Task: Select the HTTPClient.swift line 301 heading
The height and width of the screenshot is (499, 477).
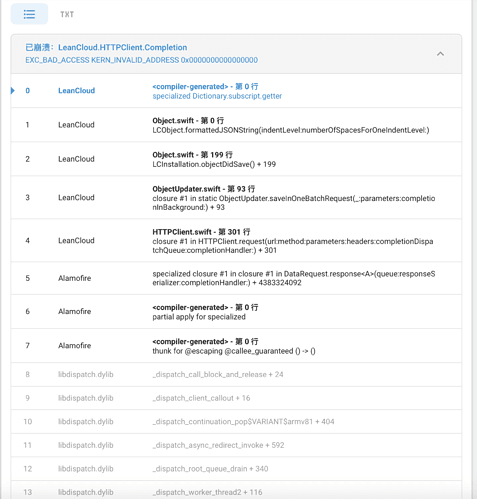Action: pyautogui.click(x=201, y=232)
